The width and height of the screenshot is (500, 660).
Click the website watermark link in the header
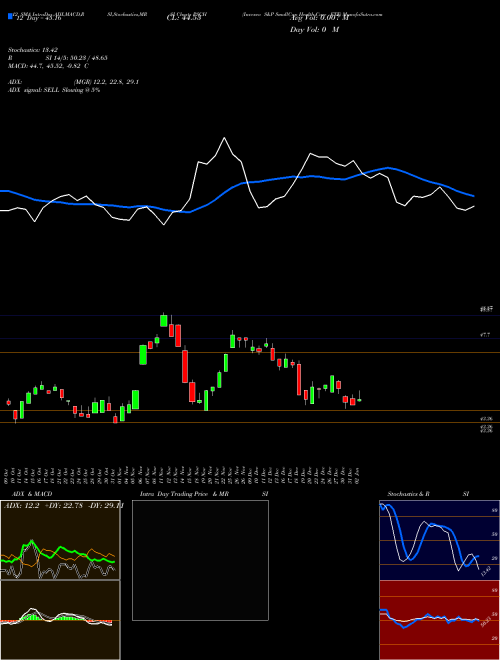363,14
